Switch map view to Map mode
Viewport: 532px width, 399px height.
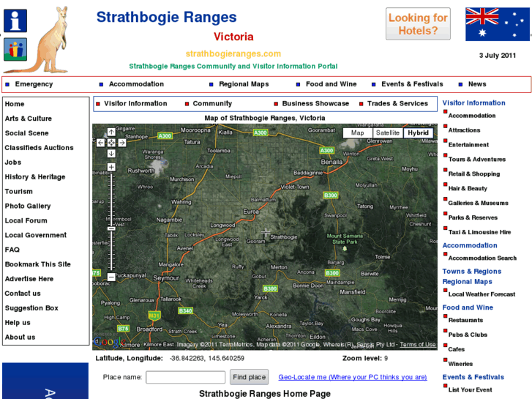[358, 133]
